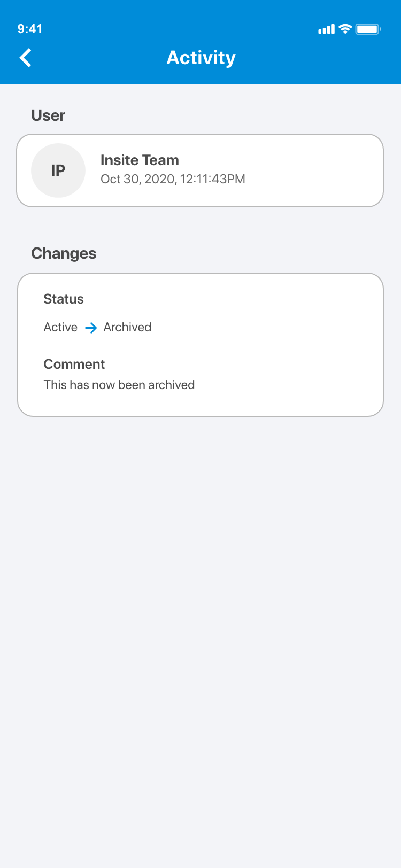Image resolution: width=401 pixels, height=868 pixels.
Task: Select the Activity page title
Action: (201, 58)
